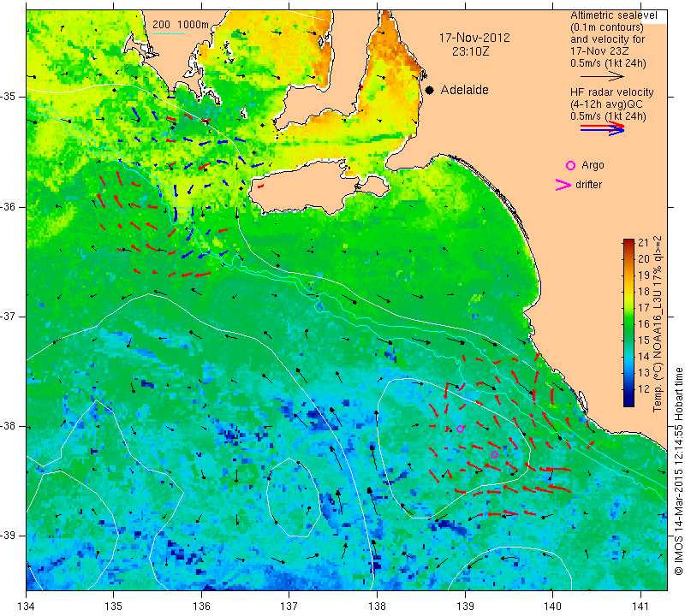The height and width of the screenshot is (616, 685).
Task: Click the longitude axis label 141
Action: (640, 606)
